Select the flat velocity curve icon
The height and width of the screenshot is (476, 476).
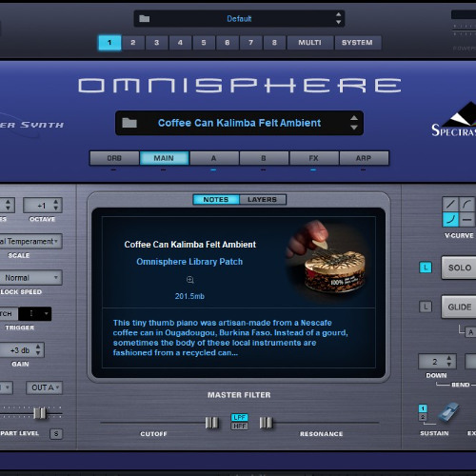pyautogui.click(x=466, y=219)
